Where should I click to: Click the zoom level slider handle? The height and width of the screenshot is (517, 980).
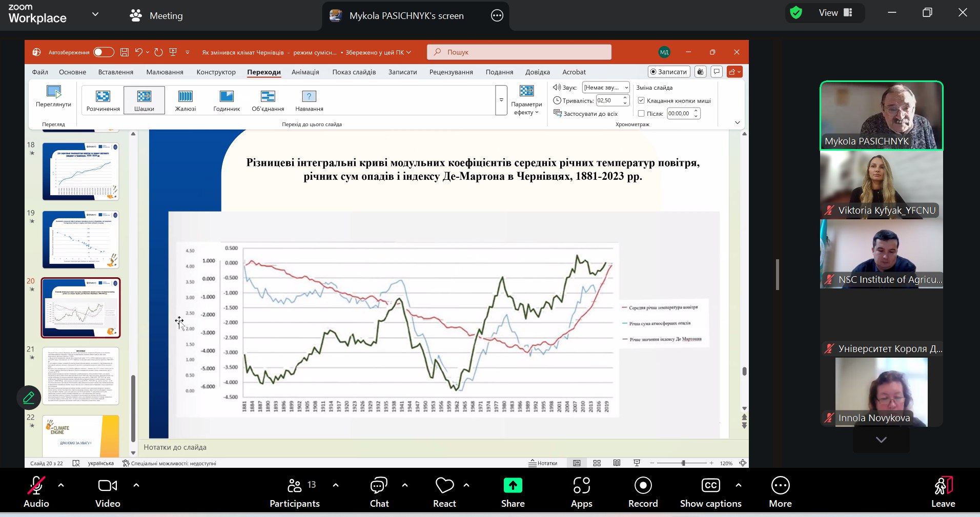point(683,463)
